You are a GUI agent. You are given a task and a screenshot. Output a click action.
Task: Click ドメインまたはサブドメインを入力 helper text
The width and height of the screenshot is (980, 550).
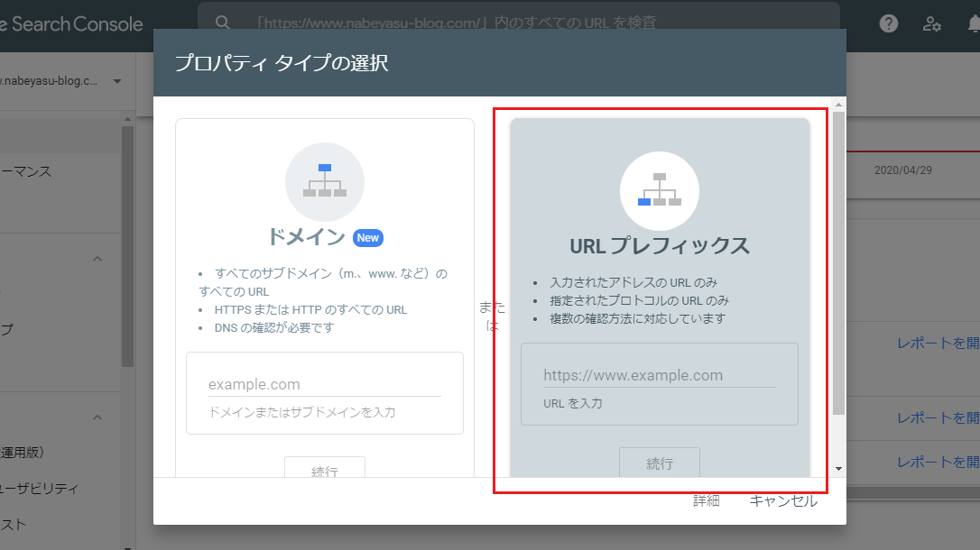pos(302,412)
